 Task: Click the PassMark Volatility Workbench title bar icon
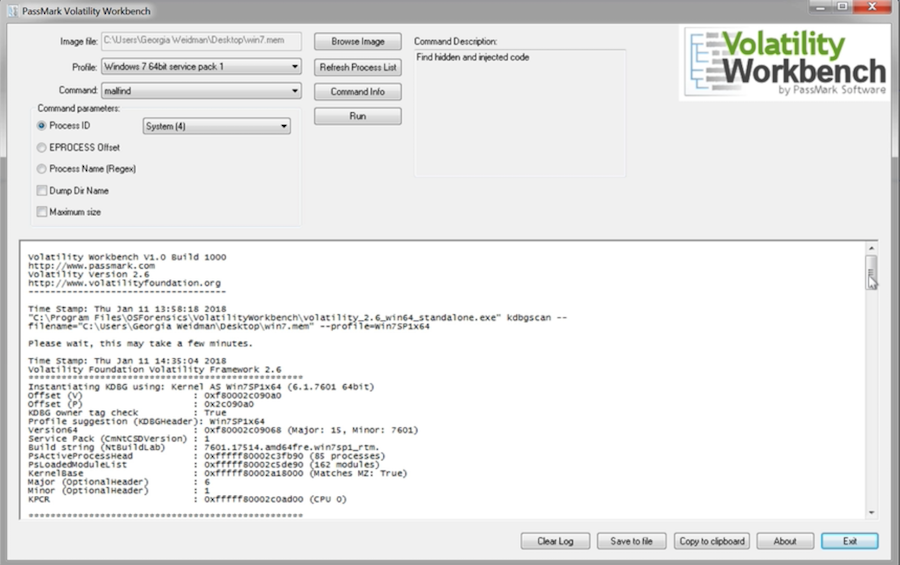(x=12, y=10)
